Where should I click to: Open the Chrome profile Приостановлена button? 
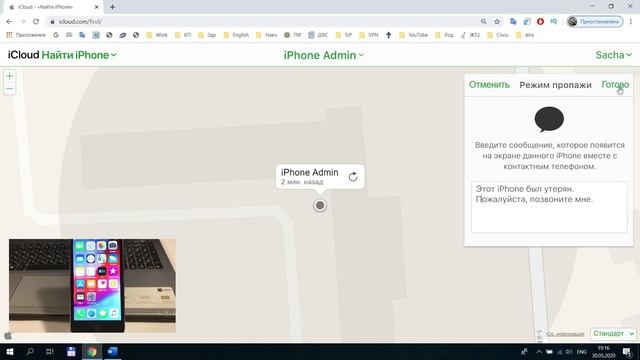coord(595,21)
